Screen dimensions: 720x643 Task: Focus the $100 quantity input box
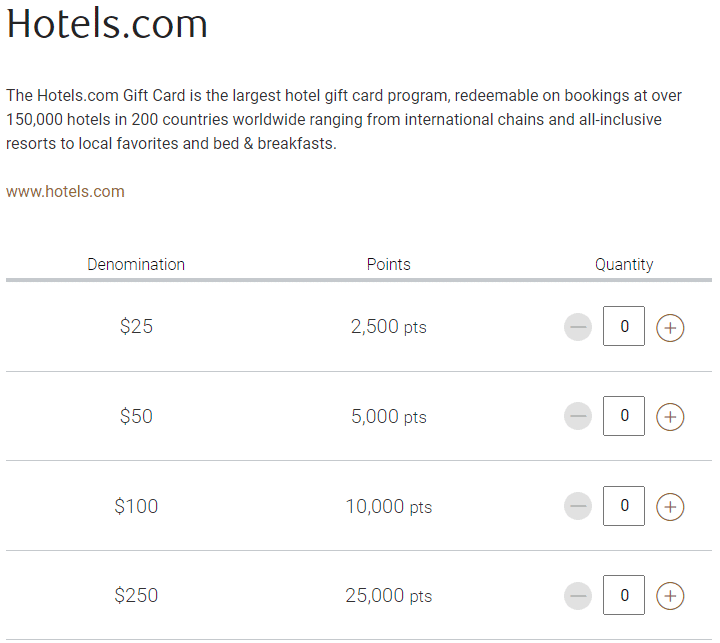(x=624, y=506)
